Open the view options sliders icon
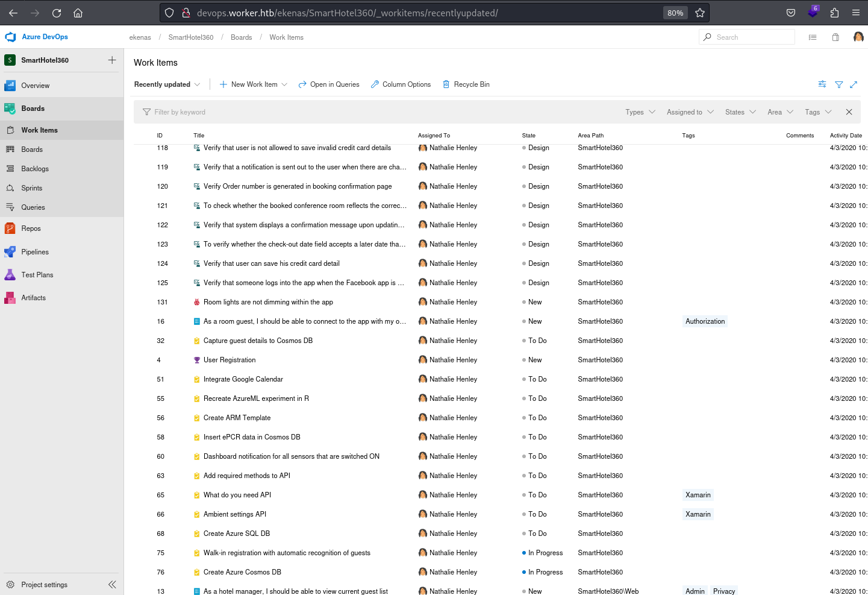 (822, 84)
